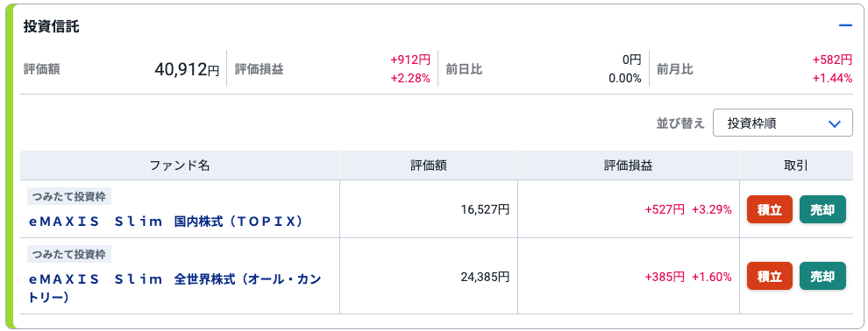
Task: Click the 前月比 +582円 value
Action: [x=832, y=60]
